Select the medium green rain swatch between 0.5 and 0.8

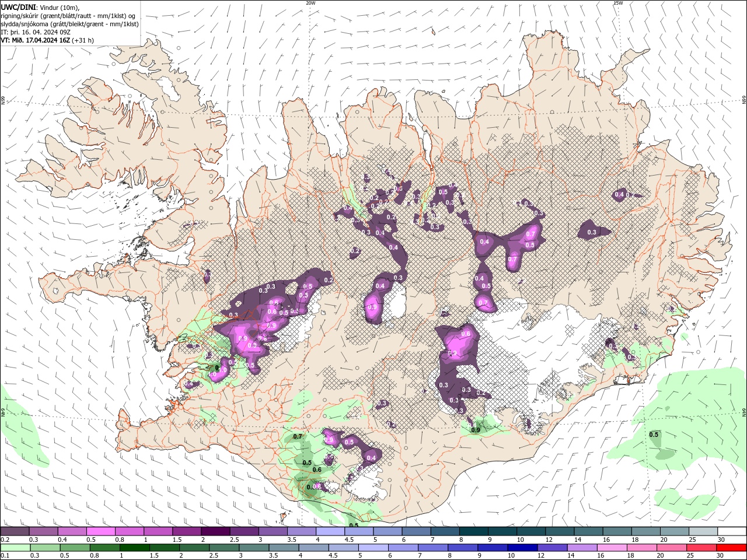point(75,548)
